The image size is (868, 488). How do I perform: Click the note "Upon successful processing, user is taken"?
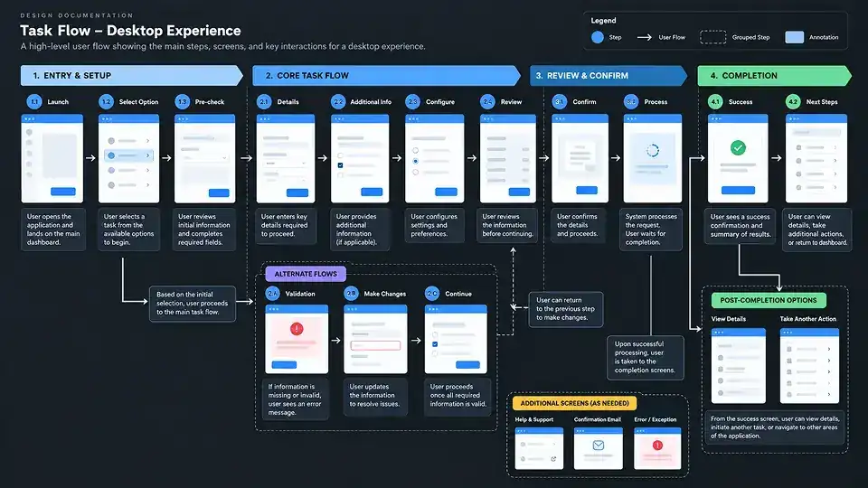[645, 358]
